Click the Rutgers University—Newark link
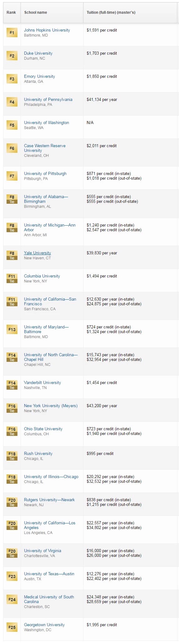The height and width of the screenshot is (644, 179). pos(49,500)
